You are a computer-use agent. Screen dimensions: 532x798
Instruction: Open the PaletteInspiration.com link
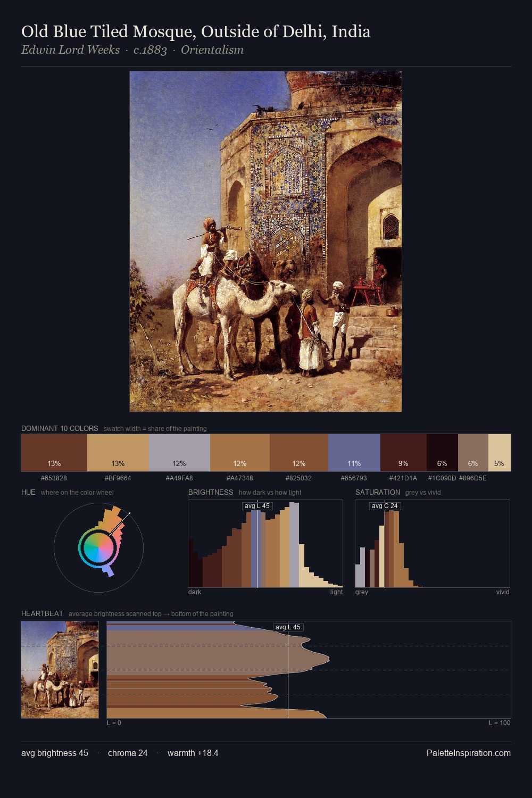click(x=469, y=753)
